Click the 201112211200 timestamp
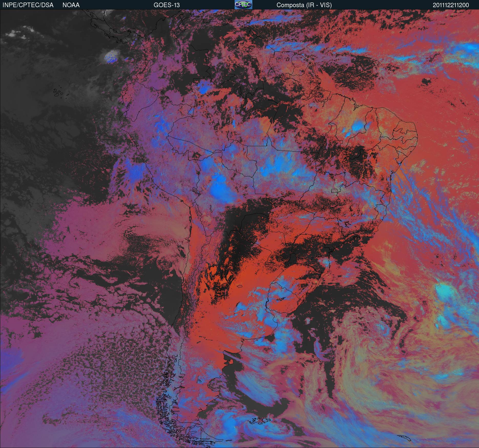The image size is (479, 448). point(451,5)
